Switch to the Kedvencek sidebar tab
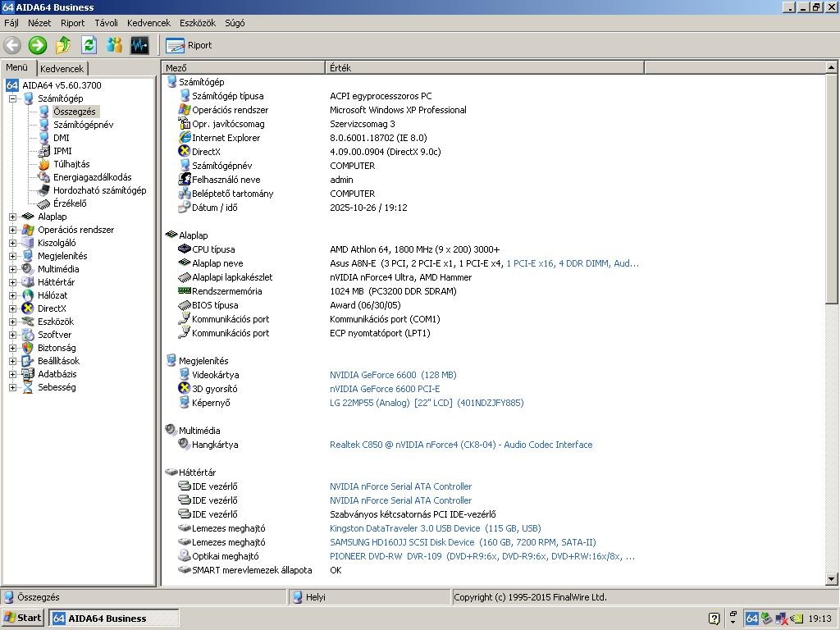The image size is (840, 630). pos(62,69)
